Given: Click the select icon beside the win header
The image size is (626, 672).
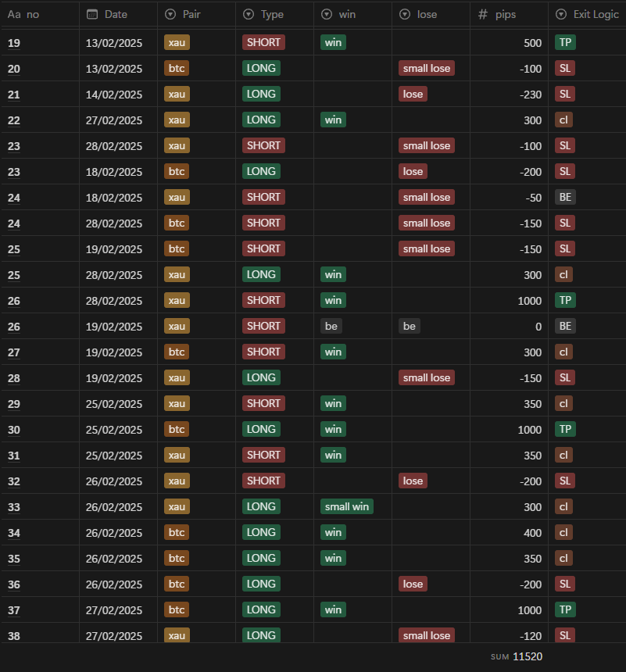Looking at the screenshot, I should [327, 14].
